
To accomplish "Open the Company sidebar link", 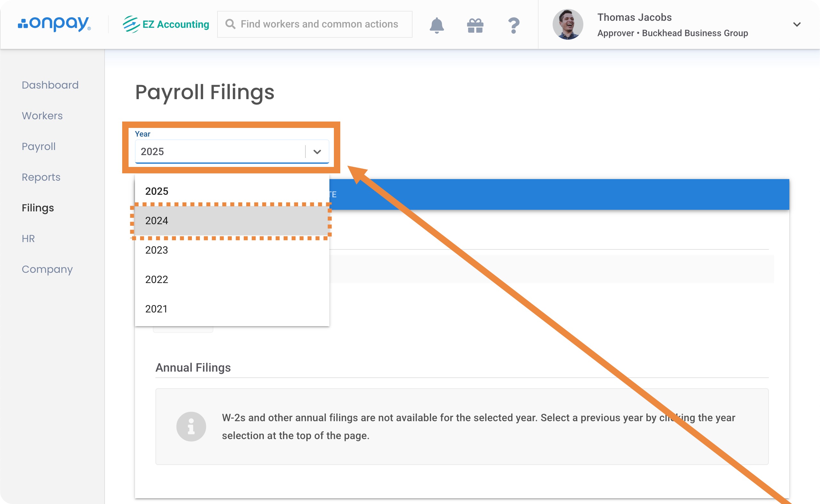I will (47, 269).
